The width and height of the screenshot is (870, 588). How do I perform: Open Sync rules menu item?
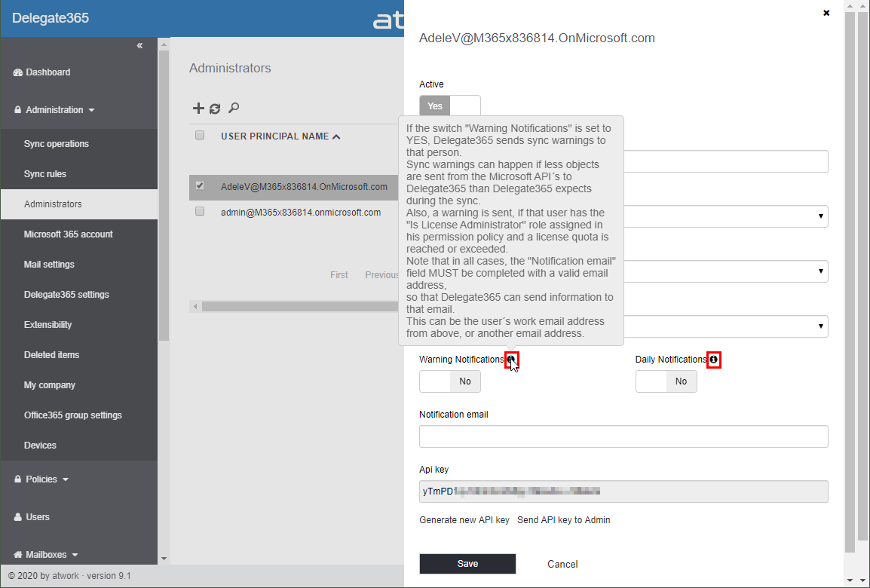coord(79,174)
